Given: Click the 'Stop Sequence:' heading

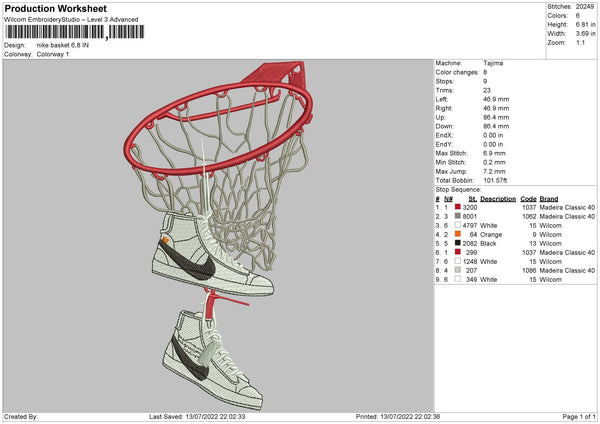Looking at the screenshot, I should coord(458,189).
